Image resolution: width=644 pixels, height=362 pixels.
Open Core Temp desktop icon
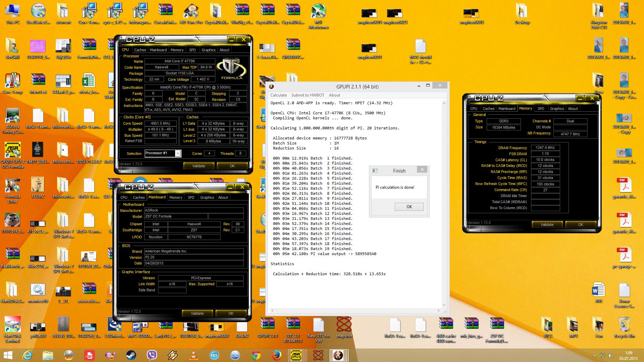[13, 83]
